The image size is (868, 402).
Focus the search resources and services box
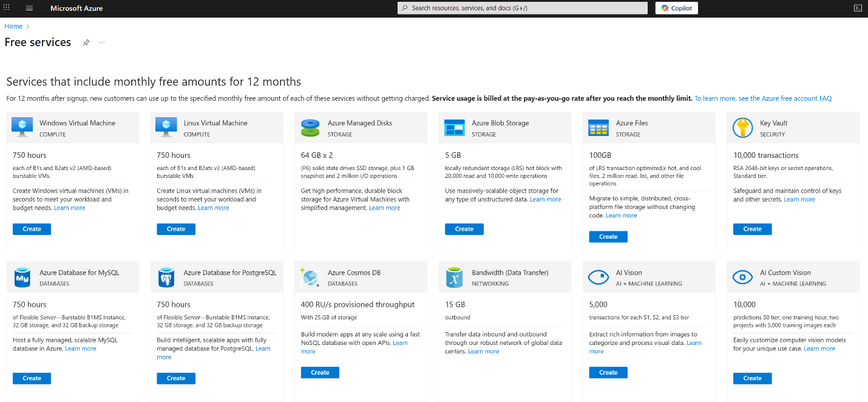coord(522,8)
